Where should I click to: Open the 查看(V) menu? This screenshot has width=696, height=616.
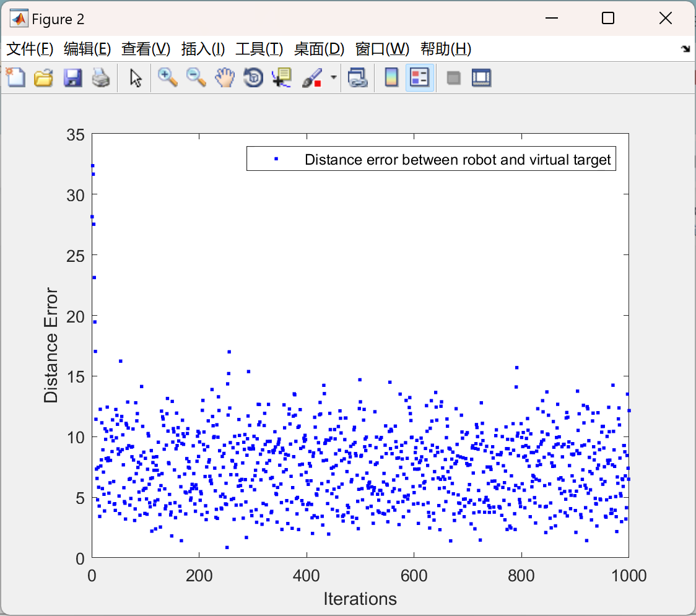click(x=146, y=49)
